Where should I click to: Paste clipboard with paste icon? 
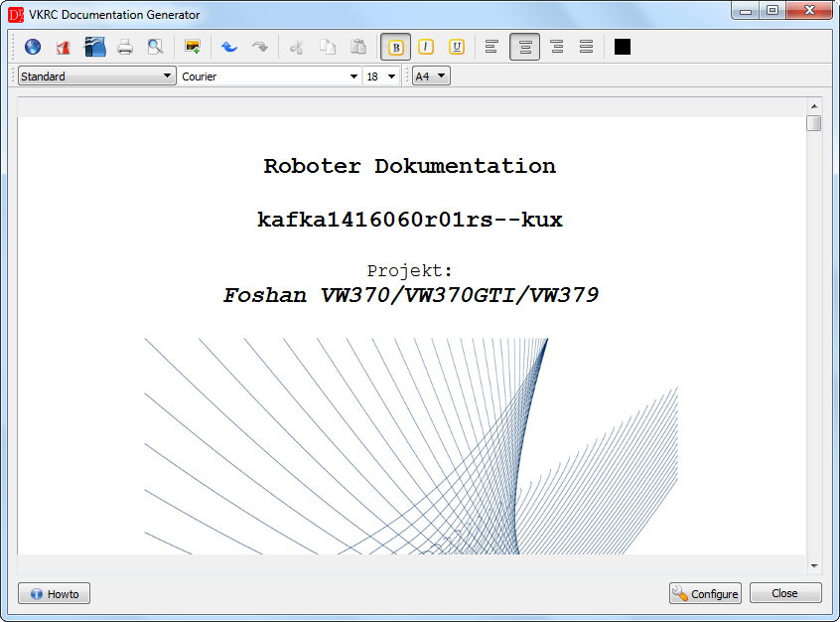point(357,47)
